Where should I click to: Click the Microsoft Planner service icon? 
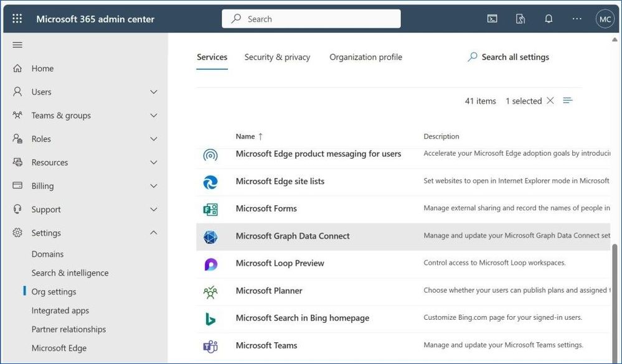tap(210, 291)
